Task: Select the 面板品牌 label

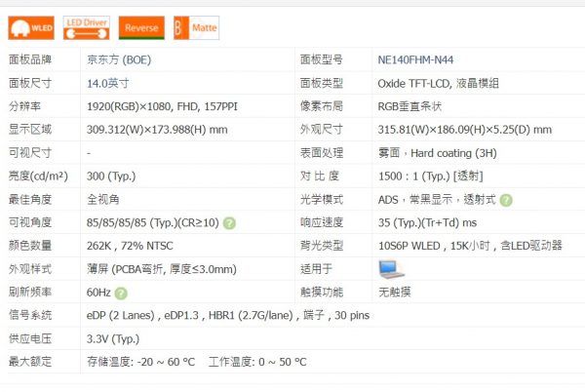Action: pos(30,59)
